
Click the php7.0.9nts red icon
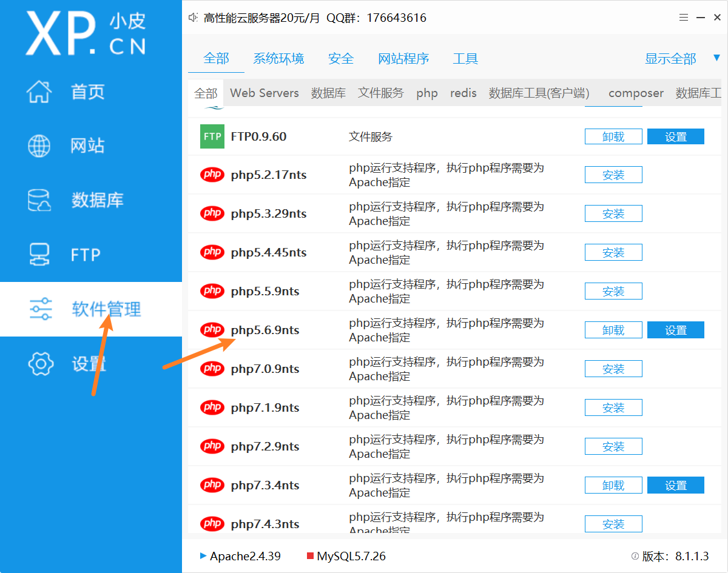point(212,369)
